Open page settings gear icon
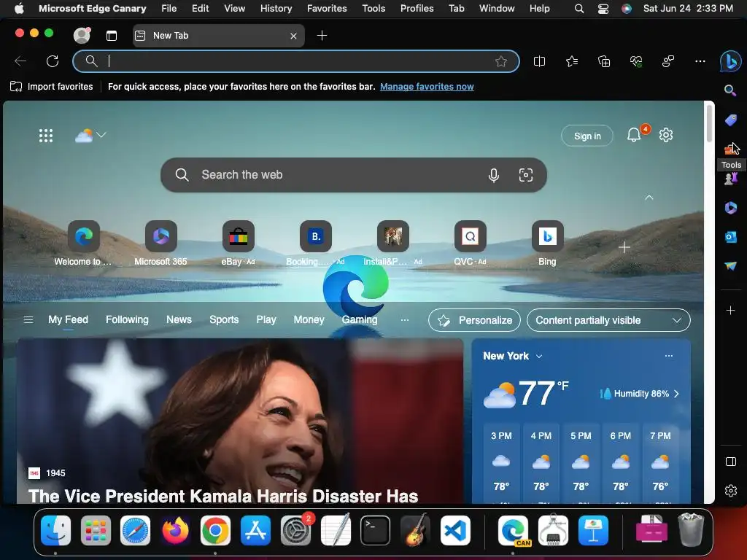Screen dimensions: 747x560 pos(665,135)
